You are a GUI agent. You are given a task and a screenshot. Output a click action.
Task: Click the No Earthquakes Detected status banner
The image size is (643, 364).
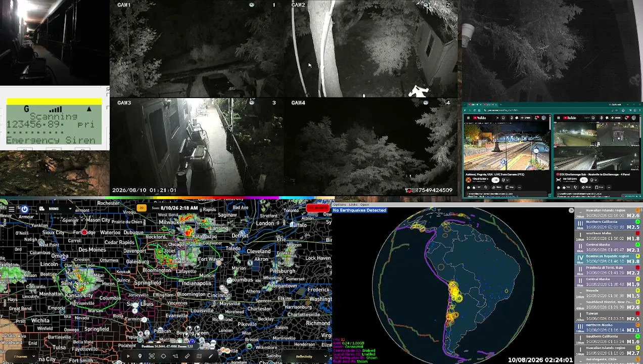click(x=359, y=210)
